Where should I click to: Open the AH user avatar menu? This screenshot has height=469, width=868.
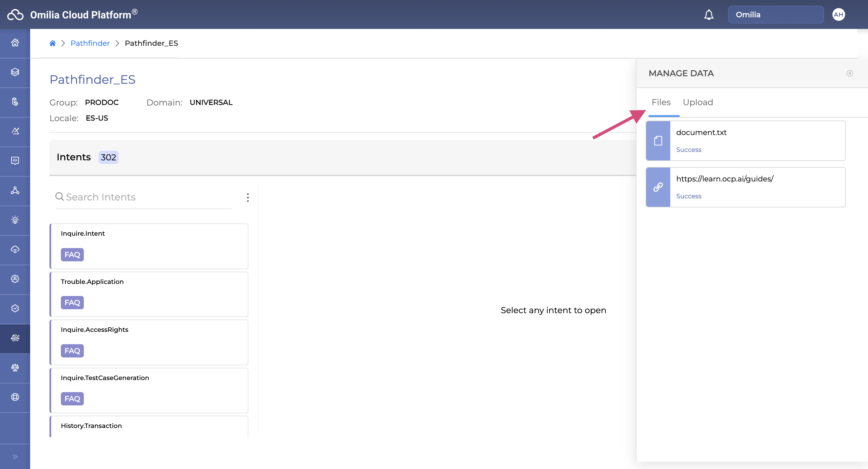pos(838,14)
